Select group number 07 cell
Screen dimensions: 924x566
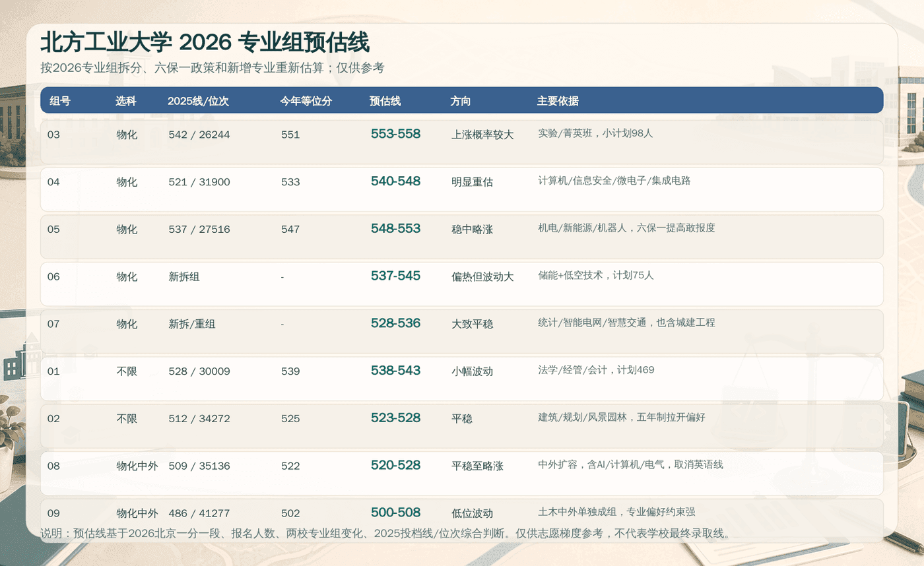point(53,324)
